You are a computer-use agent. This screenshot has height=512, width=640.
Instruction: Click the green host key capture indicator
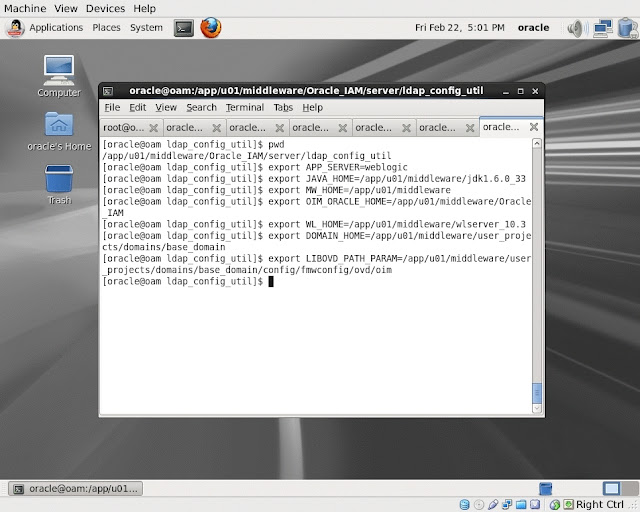568,505
